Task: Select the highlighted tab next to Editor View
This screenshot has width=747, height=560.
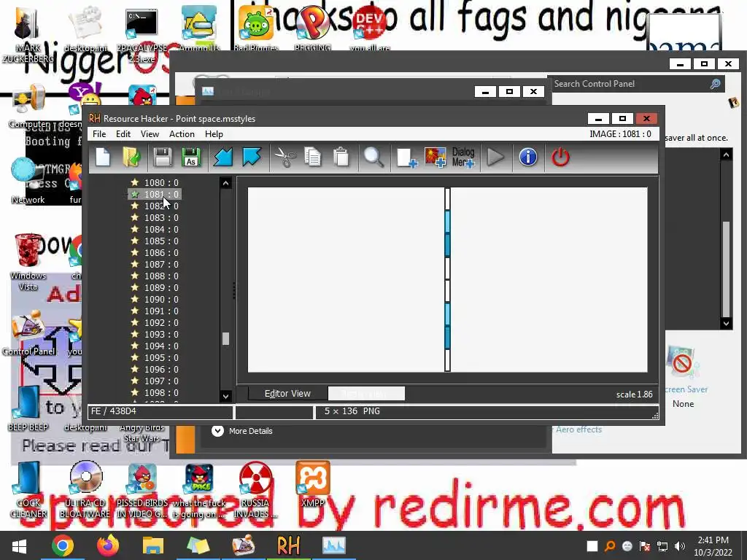Action: click(366, 393)
